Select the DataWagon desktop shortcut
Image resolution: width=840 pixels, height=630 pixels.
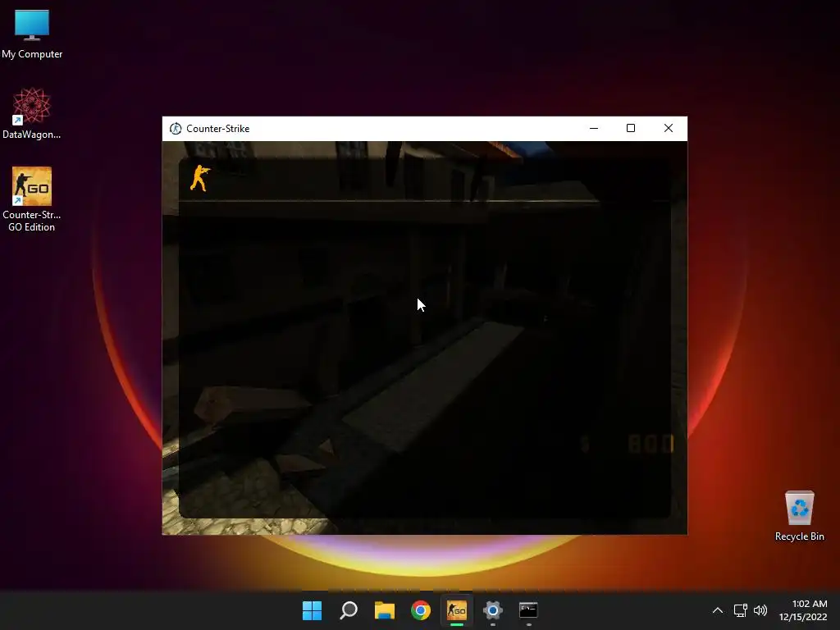(32, 113)
